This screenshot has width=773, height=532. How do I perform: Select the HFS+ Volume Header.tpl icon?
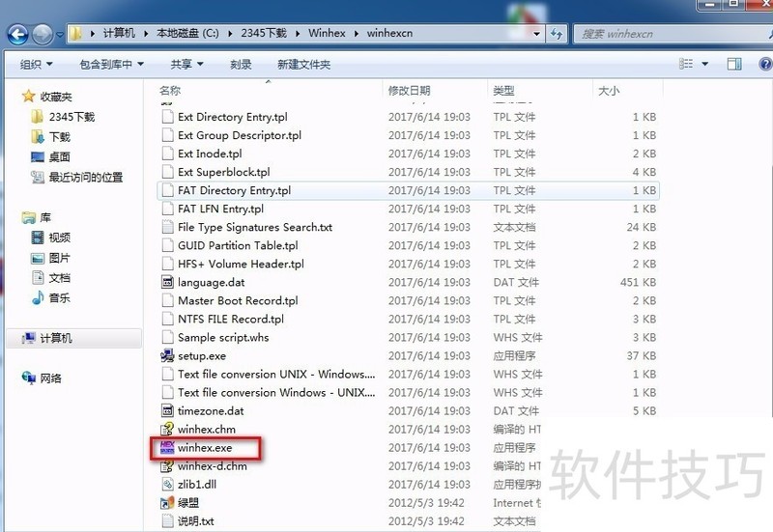pos(167,264)
